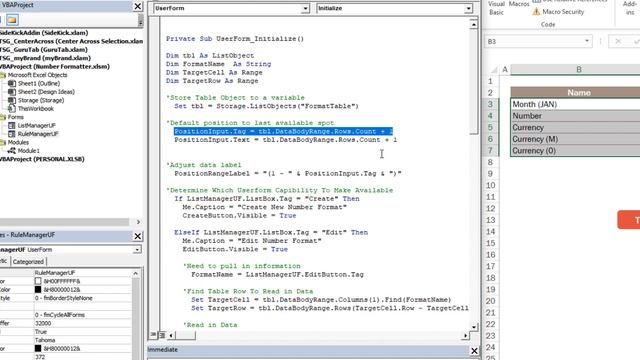Open the Storage (Storage) sheet object
This screenshot has height=360, width=640.
[x=40, y=100]
